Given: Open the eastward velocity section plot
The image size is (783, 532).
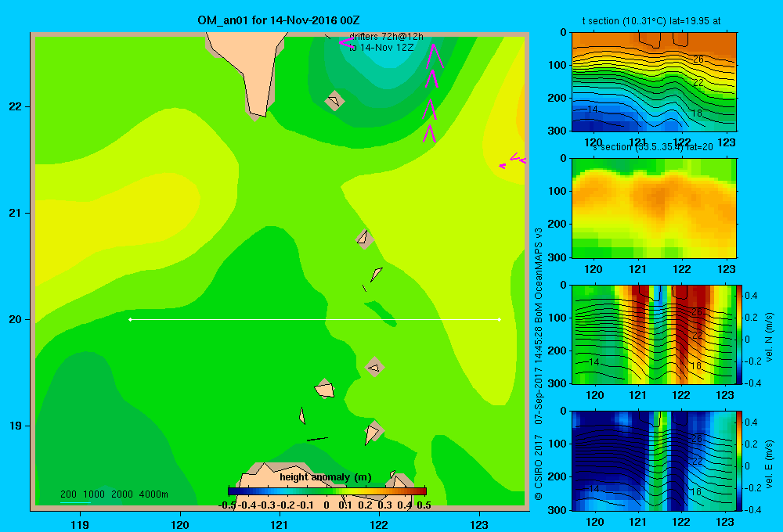Looking at the screenshot, I should (x=654, y=461).
